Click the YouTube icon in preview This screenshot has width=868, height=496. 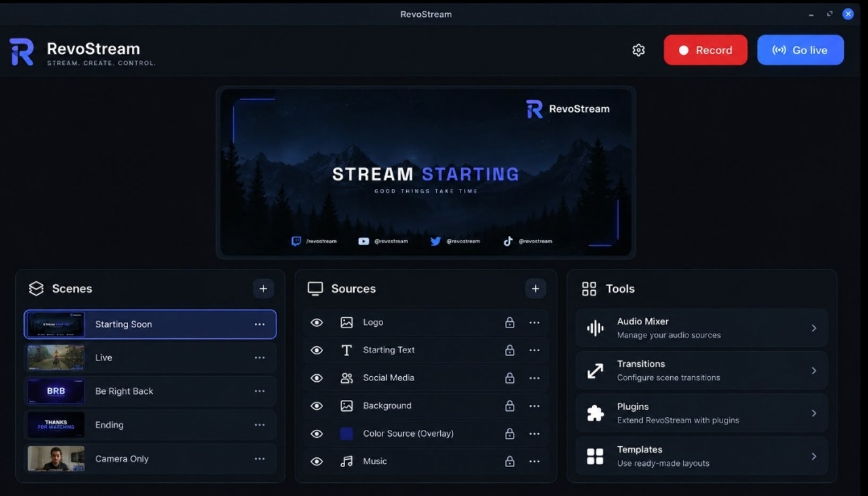[x=363, y=241]
